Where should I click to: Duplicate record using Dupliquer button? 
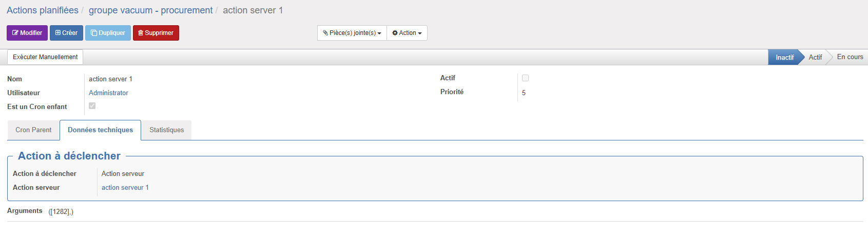[x=108, y=33]
